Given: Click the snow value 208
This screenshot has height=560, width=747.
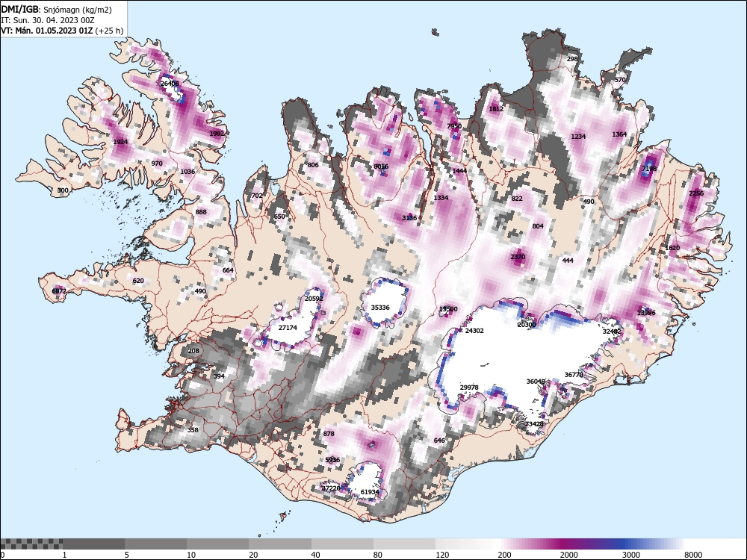Looking at the screenshot, I should [193, 351].
